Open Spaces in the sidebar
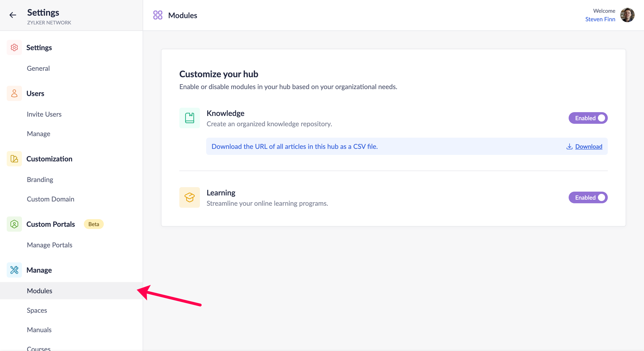The image size is (644, 351). pos(37,310)
